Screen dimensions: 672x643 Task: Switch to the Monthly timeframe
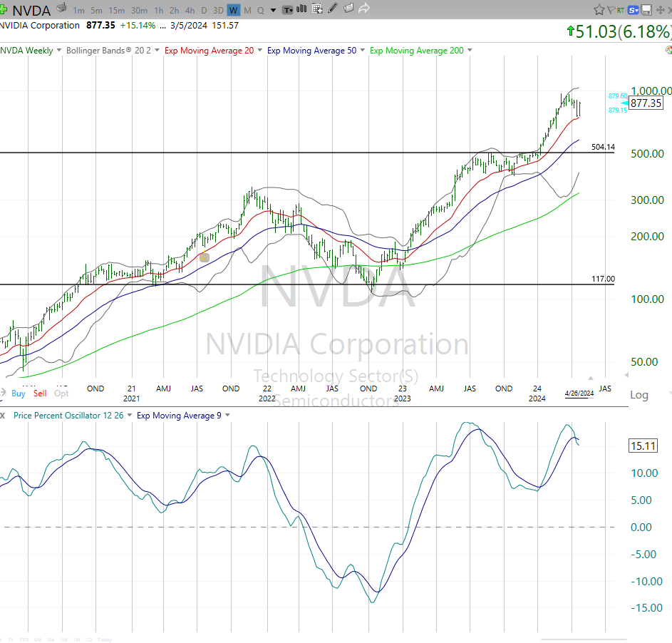[247, 10]
